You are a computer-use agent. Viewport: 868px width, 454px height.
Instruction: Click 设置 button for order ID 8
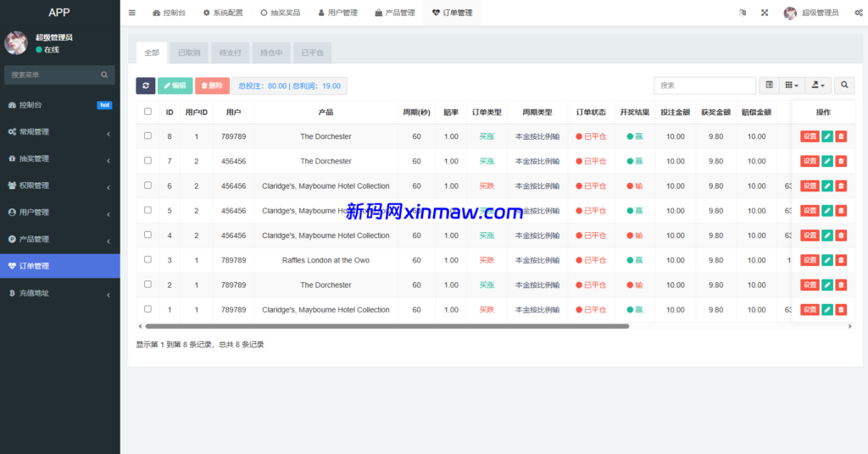(x=810, y=136)
